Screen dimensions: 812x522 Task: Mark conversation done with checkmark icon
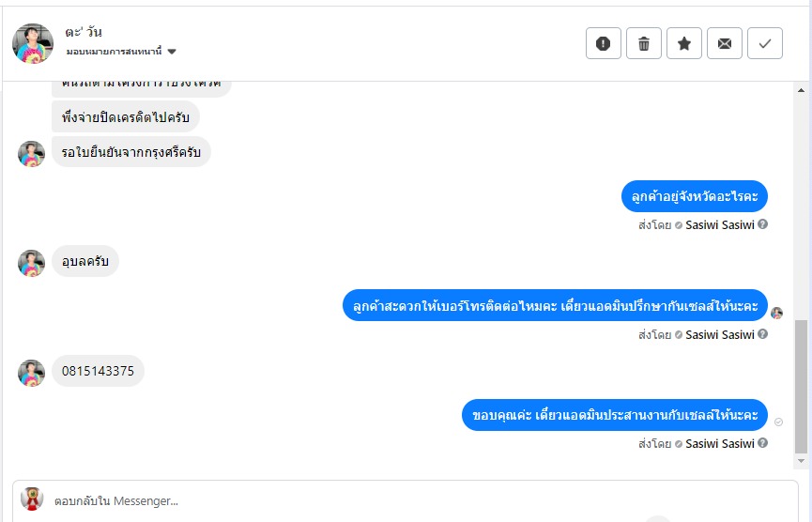tap(765, 43)
